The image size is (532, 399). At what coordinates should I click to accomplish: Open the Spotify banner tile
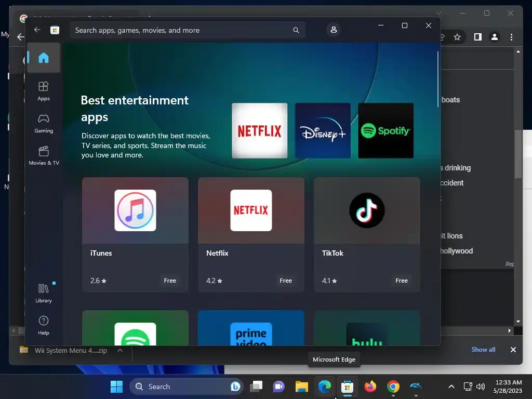(x=386, y=130)
